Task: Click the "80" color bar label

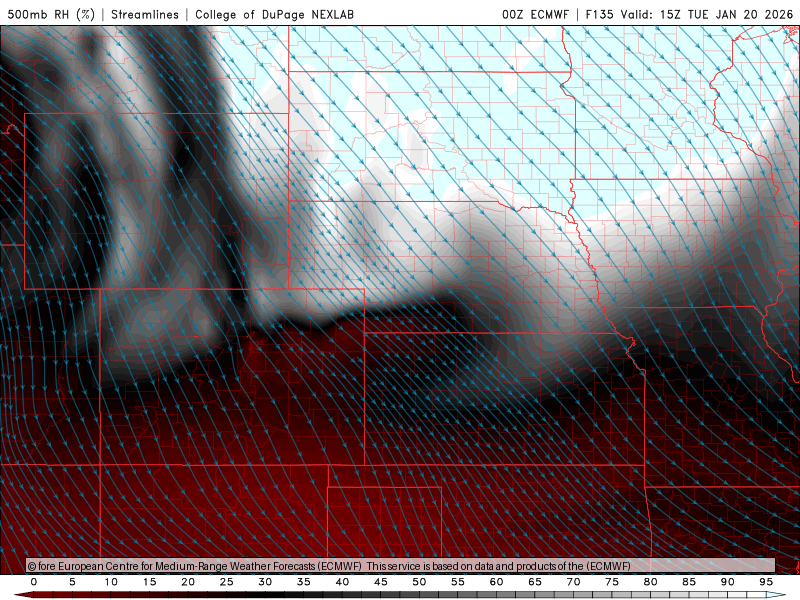Action: click(x=650, y=582)
